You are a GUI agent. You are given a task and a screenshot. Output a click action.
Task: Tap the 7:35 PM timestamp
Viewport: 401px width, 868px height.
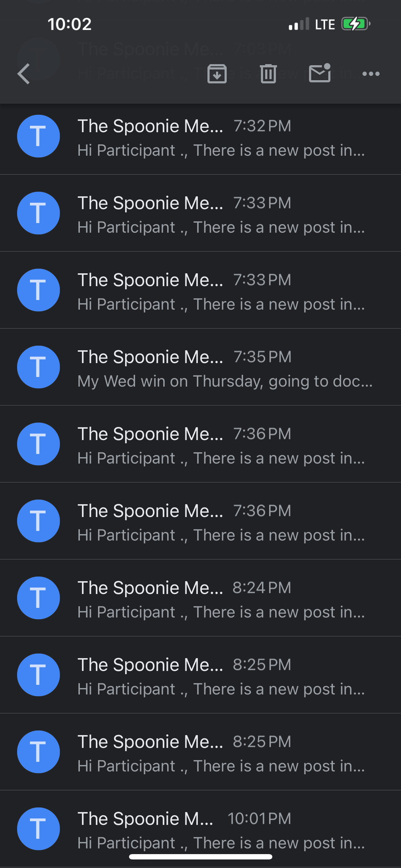262,357
